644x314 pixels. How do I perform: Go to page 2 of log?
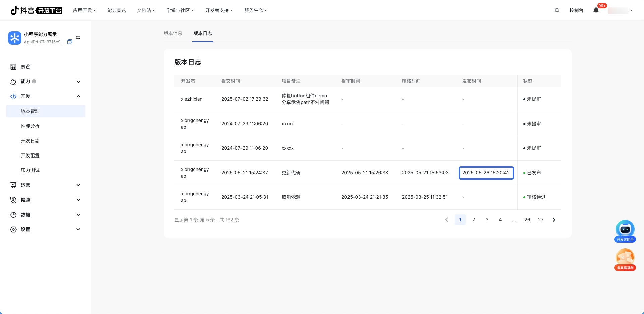click(x=474, y=220)
